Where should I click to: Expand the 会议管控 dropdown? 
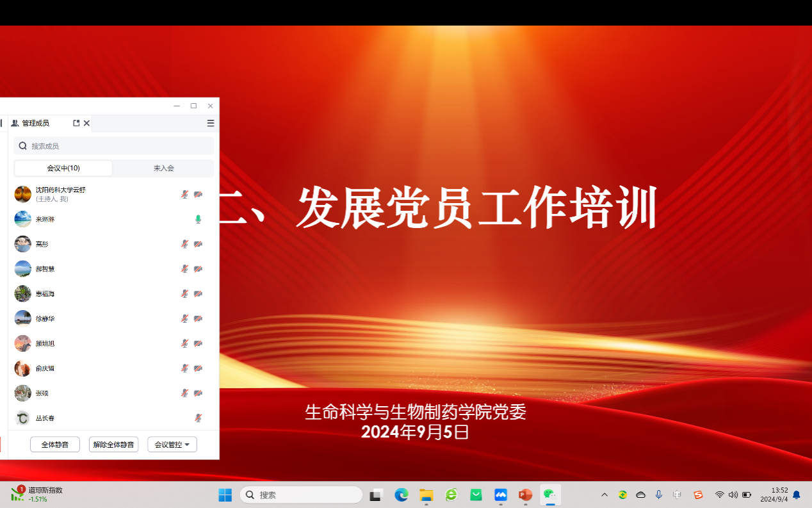(172, 445)
